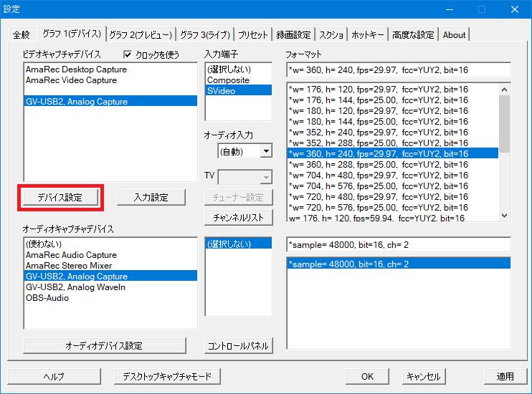Select GV-USB2, Analog Capture video device
Image resolution: width=532 pixels, height=394 pixels.
pyautogui.click(x=110, y=101)
